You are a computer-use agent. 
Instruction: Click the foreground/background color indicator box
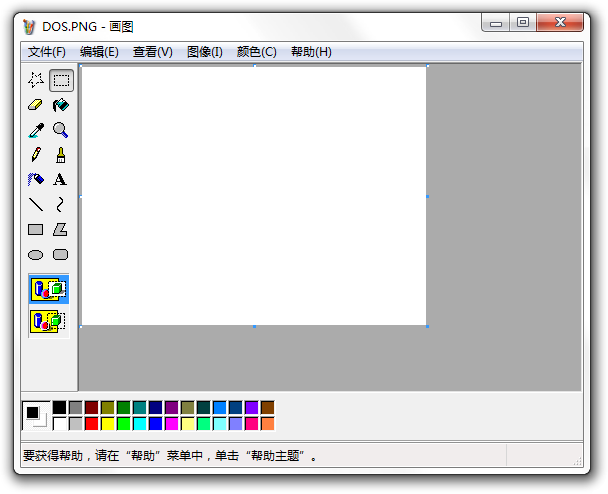[36, 414]
